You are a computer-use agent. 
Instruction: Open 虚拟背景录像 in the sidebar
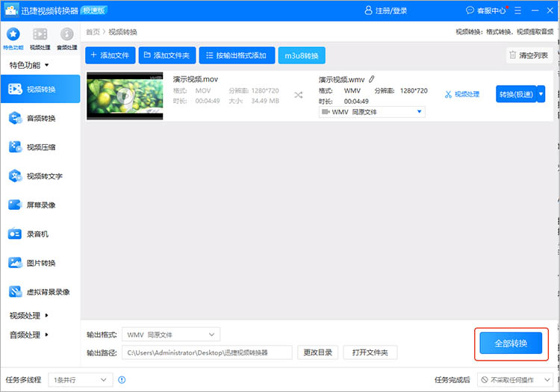[40, 292]
